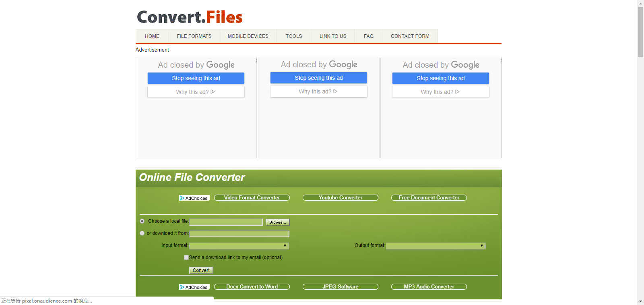The width and height of the screenshot is (644, 305).
Task: Open Youtube Converter link
Action: tap(341, 197)
